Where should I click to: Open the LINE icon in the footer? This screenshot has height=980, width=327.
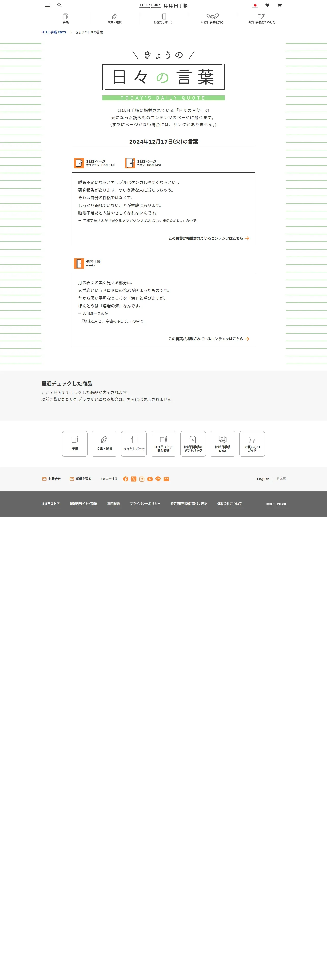click(x=158, y=479)
